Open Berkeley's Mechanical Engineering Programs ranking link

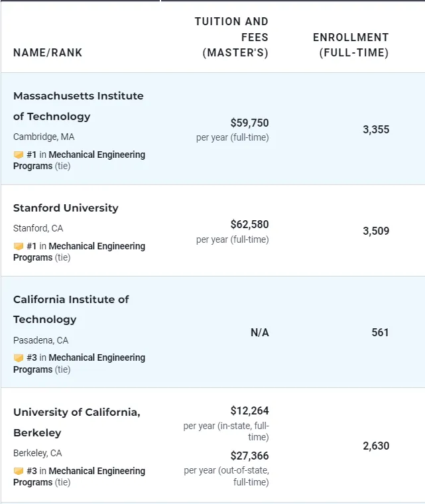pos(97,471)
